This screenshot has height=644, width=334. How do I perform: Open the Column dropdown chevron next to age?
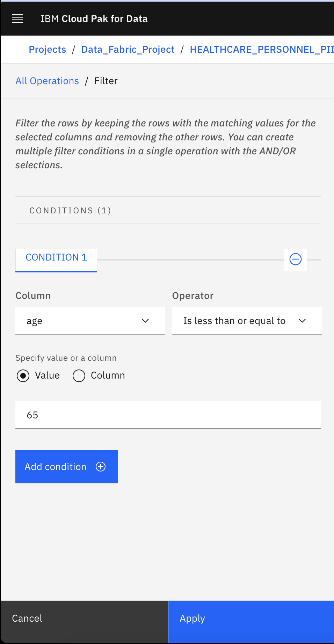coord(145,321)
